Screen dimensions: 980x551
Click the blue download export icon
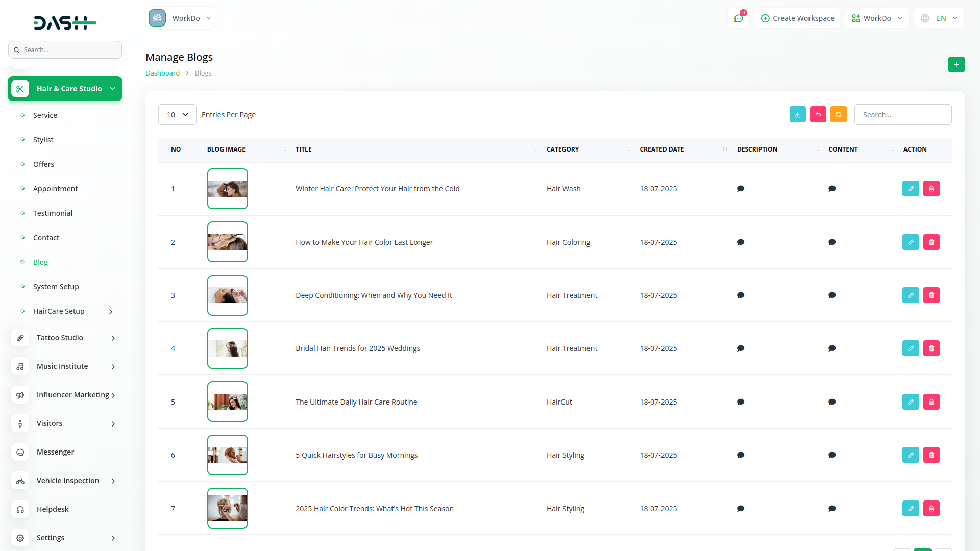pyautogui.click(x=797, y=115)
